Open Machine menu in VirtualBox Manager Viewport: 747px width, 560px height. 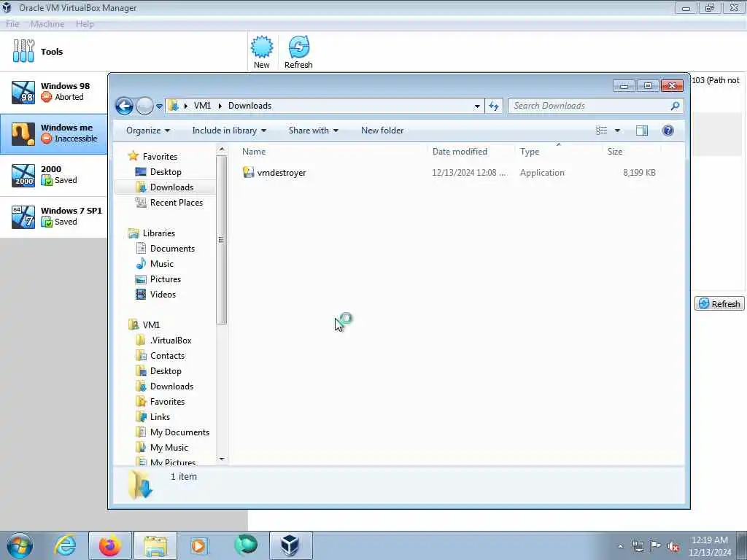click(x=47, y=24)
